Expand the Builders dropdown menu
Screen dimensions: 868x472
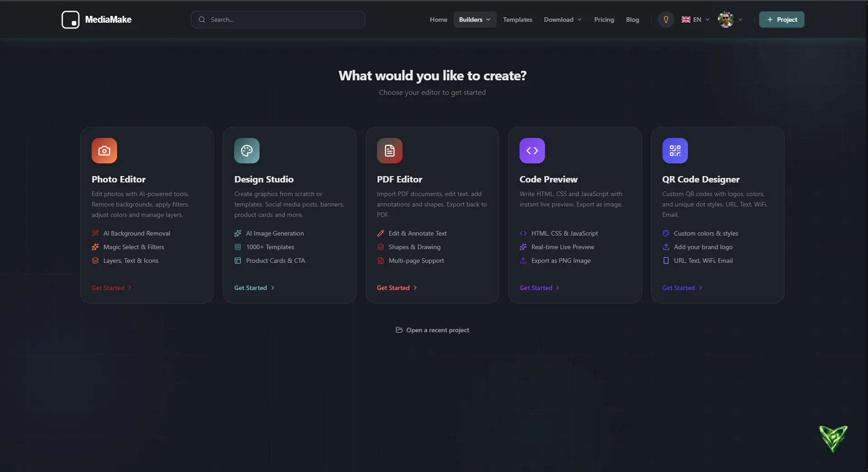(x=475, y=20)
